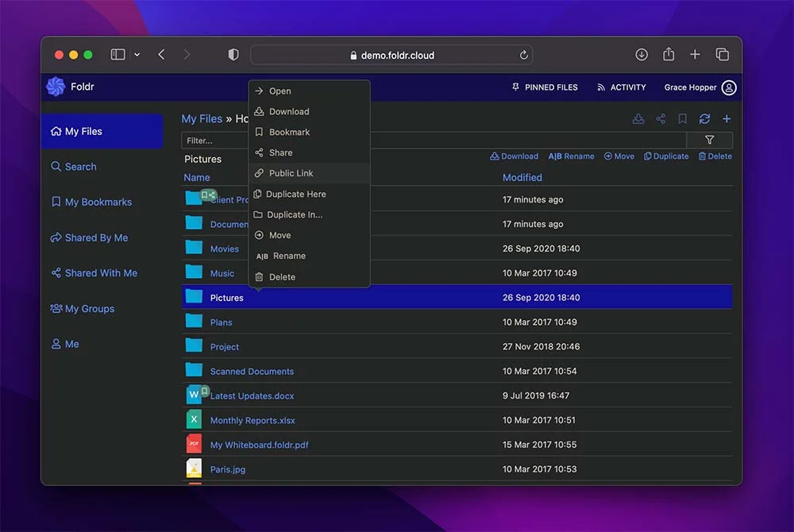Choose Public Link from context menu

pos(310,173)
